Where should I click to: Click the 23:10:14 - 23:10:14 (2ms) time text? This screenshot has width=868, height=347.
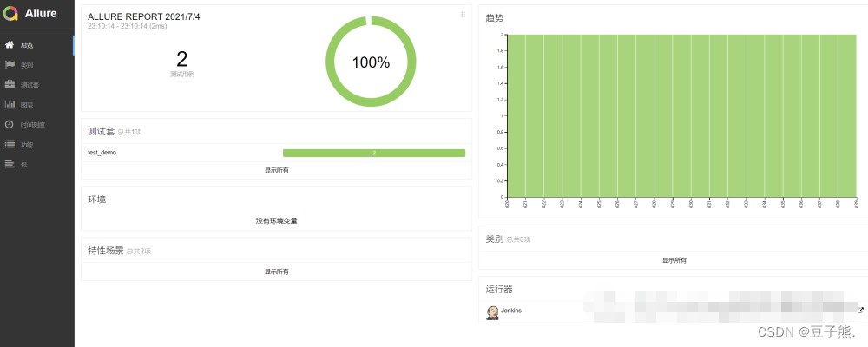coord(128,26)
